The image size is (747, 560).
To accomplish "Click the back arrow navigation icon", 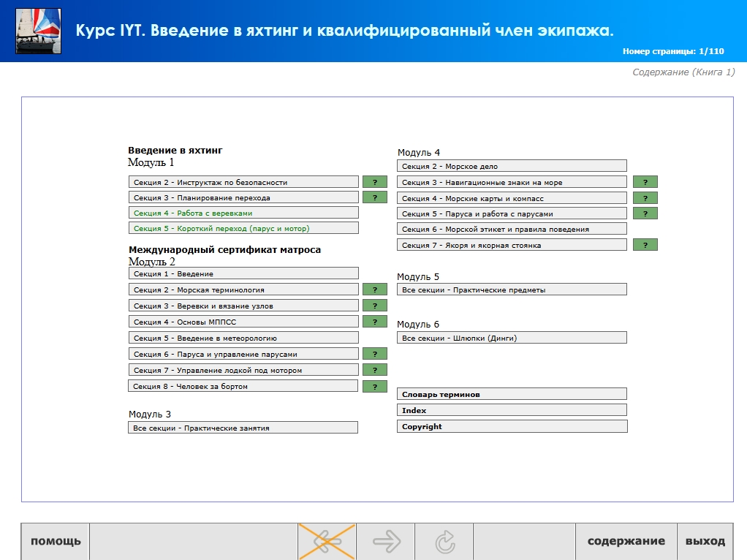I will [327, 542].
